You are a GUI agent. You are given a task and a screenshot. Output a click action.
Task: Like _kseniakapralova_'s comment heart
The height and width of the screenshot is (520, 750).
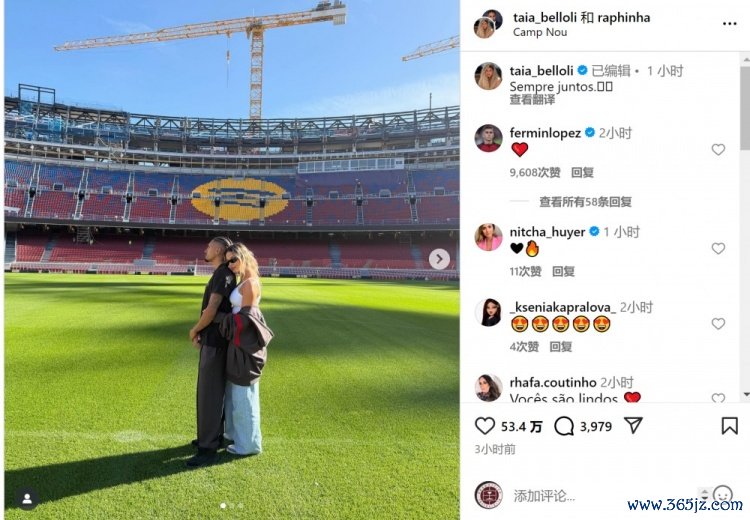coord(718,324)
